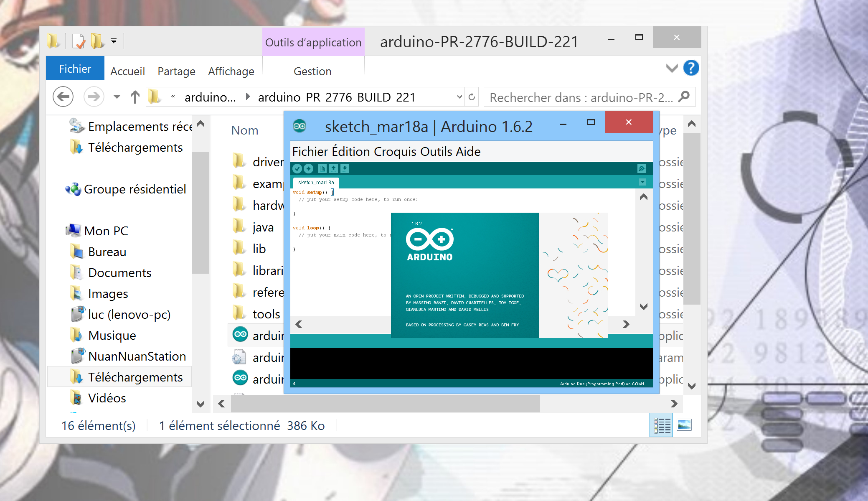Click the refresh button beside address bar

[472, 97]
